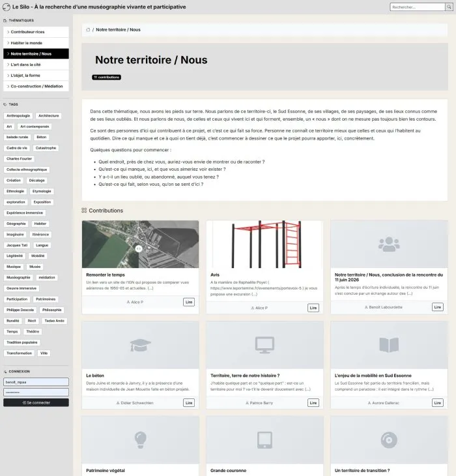Toggle the aerial image comparison slider handle
Screen dimensions: 456x476
(x=139, y=248)
